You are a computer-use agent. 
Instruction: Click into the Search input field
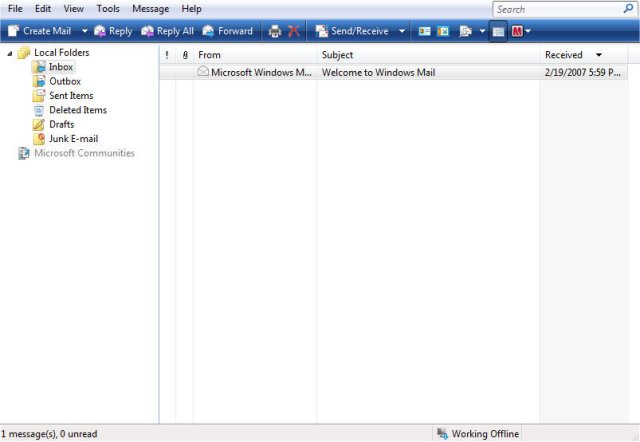(x=557, y=9)
